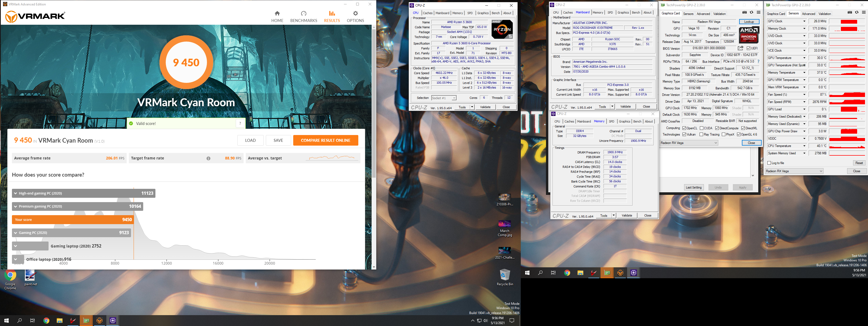Toggle the DirectML checkbox in GPU-Z
Screen dimensions: 868x326
point(743,128)
